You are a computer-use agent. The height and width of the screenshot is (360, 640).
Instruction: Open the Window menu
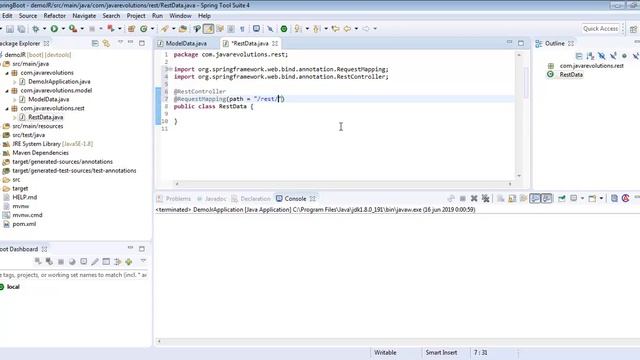coord(180,16)
